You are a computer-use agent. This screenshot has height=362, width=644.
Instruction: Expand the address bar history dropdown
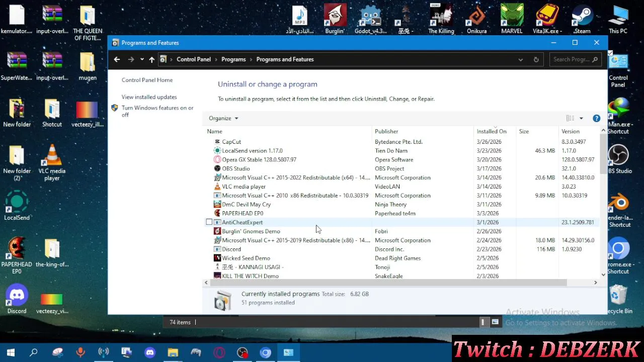coord(520,59)
